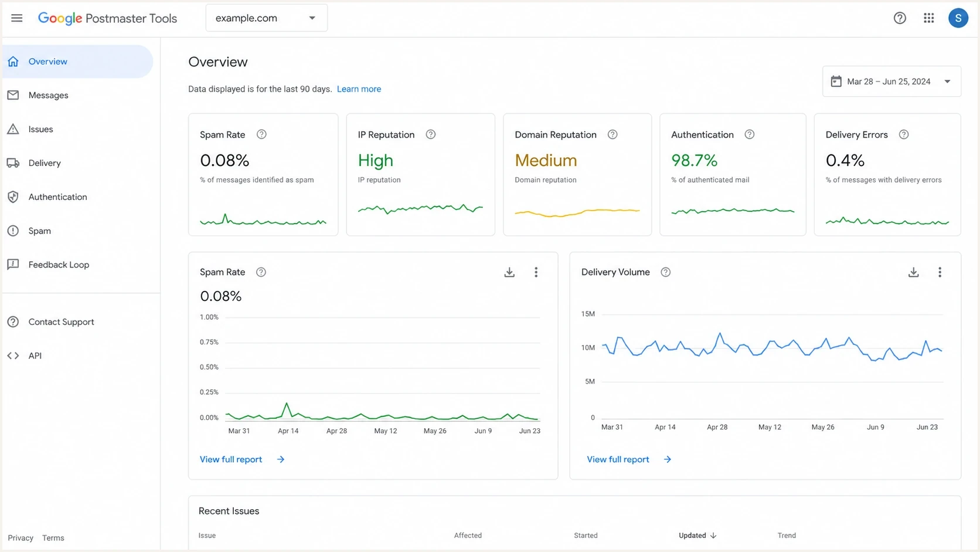Open Messages in sidebar

click(77, 95)
